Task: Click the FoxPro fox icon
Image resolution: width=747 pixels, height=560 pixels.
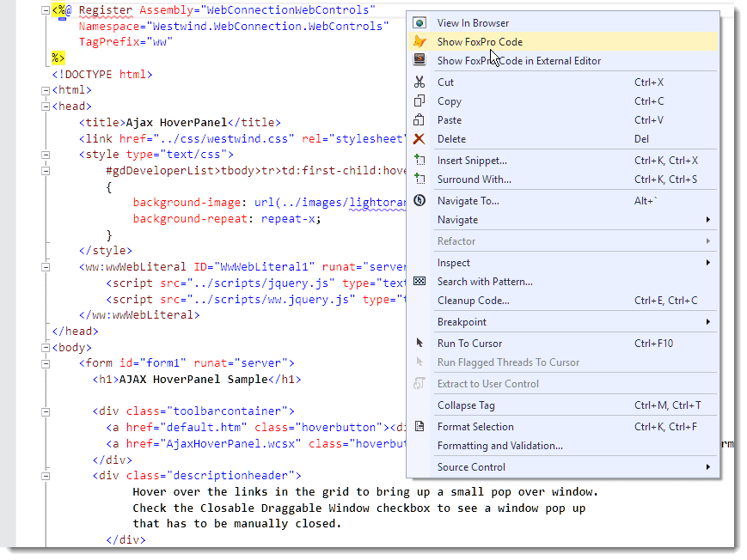Action: pyautogui.click(x=419, y=41)
